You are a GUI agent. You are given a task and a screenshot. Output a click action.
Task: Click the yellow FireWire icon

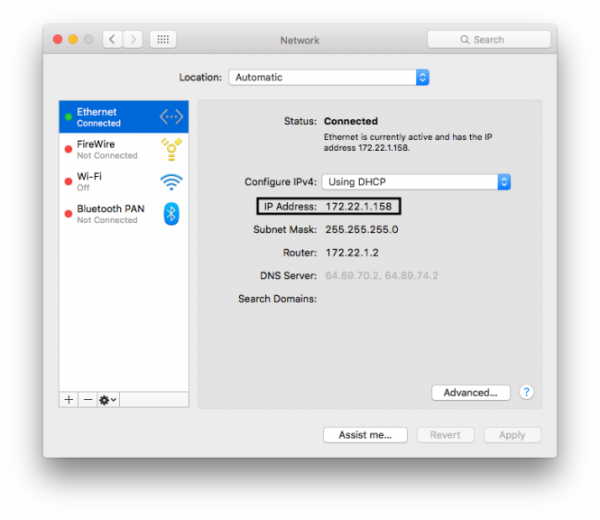171,149
